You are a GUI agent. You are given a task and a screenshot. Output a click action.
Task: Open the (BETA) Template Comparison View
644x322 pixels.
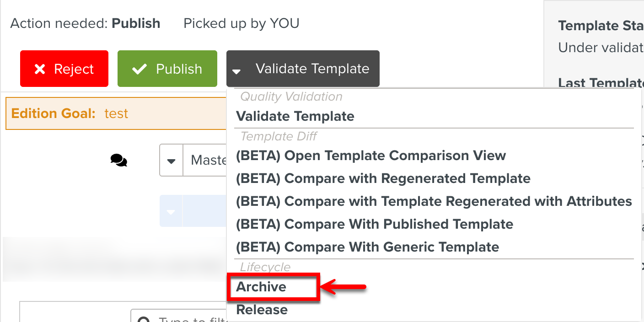[x=371, y=156]
